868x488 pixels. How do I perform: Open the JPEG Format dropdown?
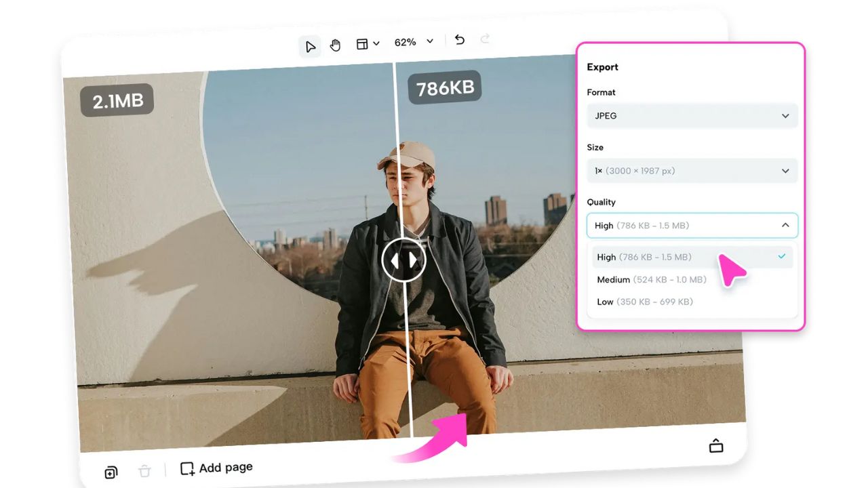[691, 115]
